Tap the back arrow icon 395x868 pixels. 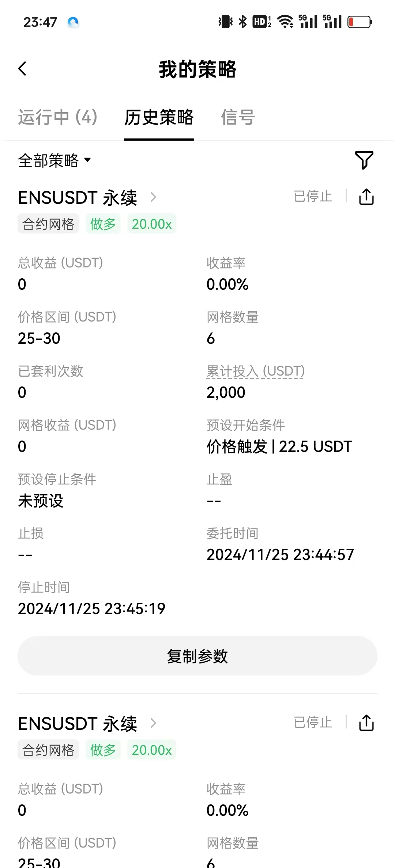(x=23, y=69)
